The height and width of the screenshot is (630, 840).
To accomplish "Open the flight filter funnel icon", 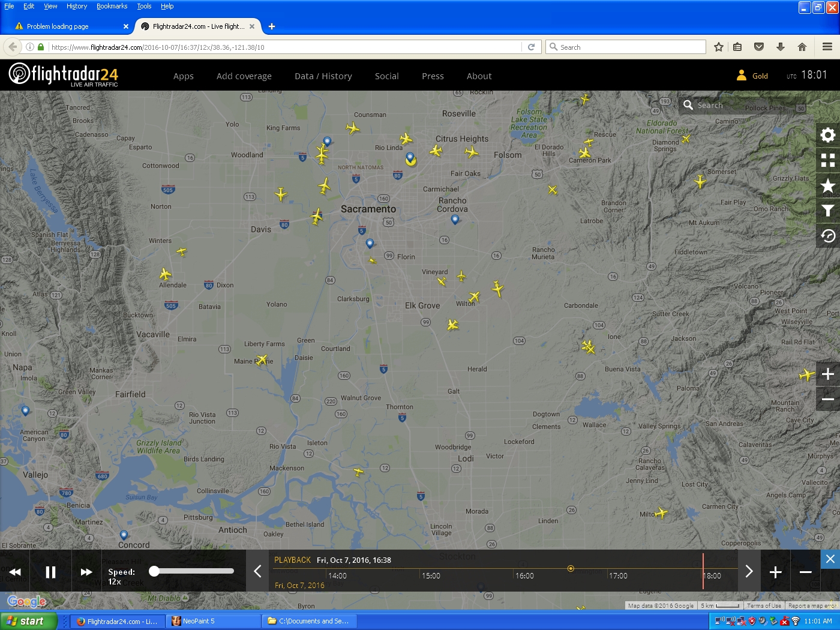I will pyautogui.click(x=828, y=211).
